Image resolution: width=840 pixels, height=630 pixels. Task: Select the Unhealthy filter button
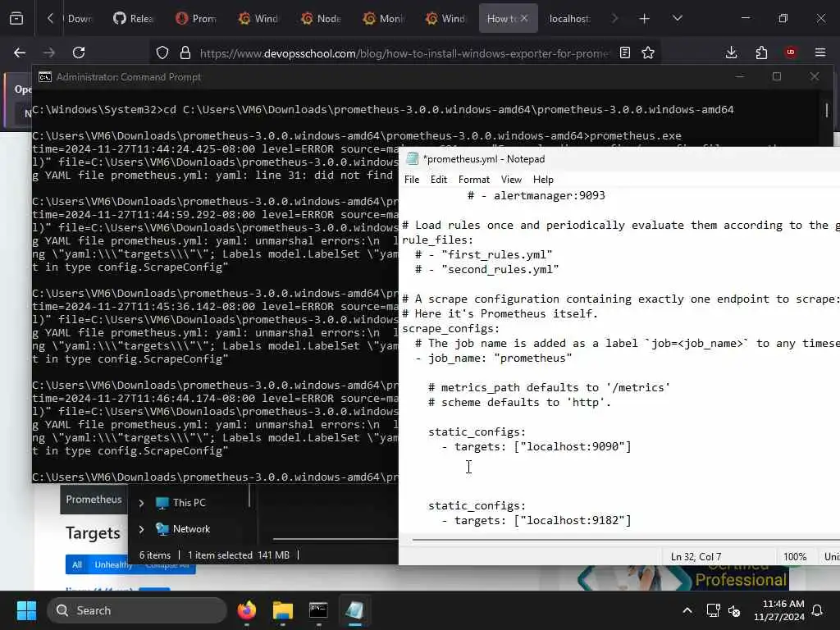pos(113,564)
